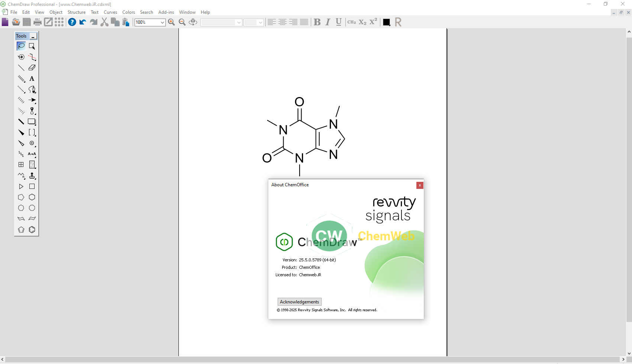Viewport: 632px width, 364px height.
Task: Select the Arrow tool in palette
Action: point(32,100)
